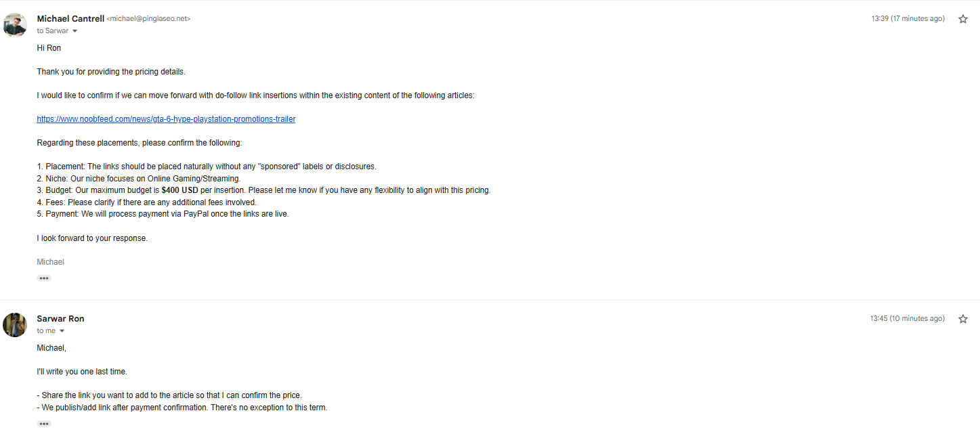Open the noobfeed.com GTA 6 article link
The width and height of the screenshot is (980, 436).
[x=166, y=119]
